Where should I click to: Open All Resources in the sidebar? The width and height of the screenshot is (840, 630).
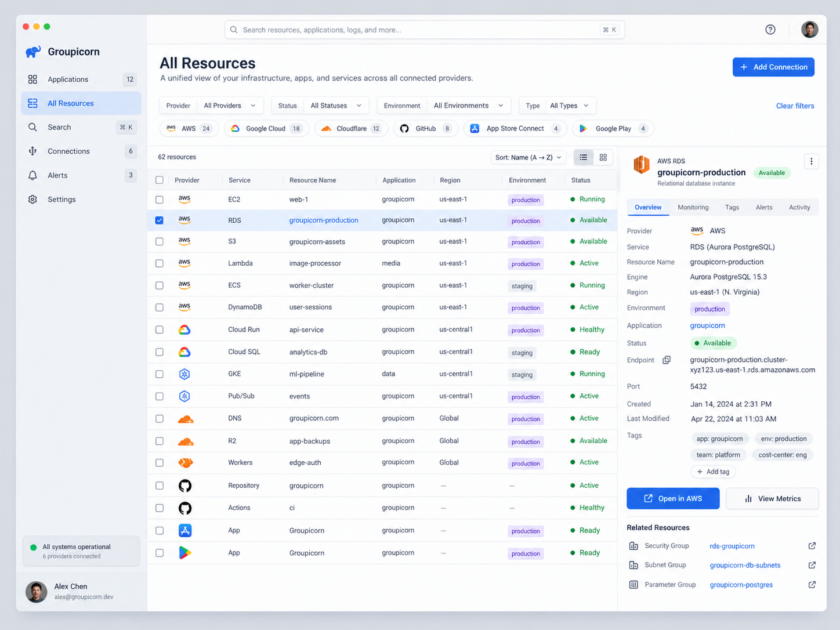click(x=81, y=103)
